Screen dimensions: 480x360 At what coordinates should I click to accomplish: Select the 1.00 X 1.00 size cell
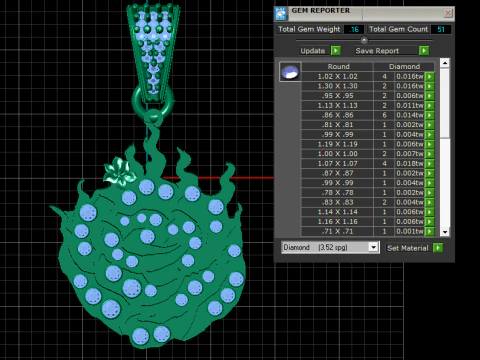(337, 154)
